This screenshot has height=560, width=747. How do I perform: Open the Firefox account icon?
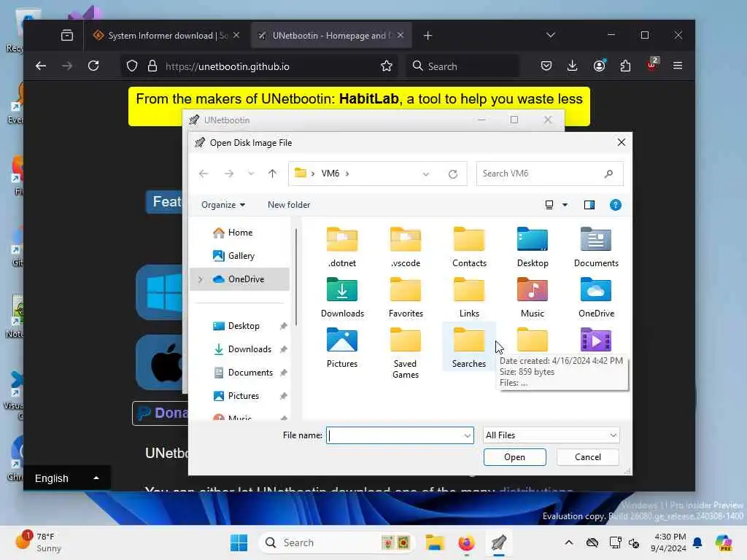[600, 66]
